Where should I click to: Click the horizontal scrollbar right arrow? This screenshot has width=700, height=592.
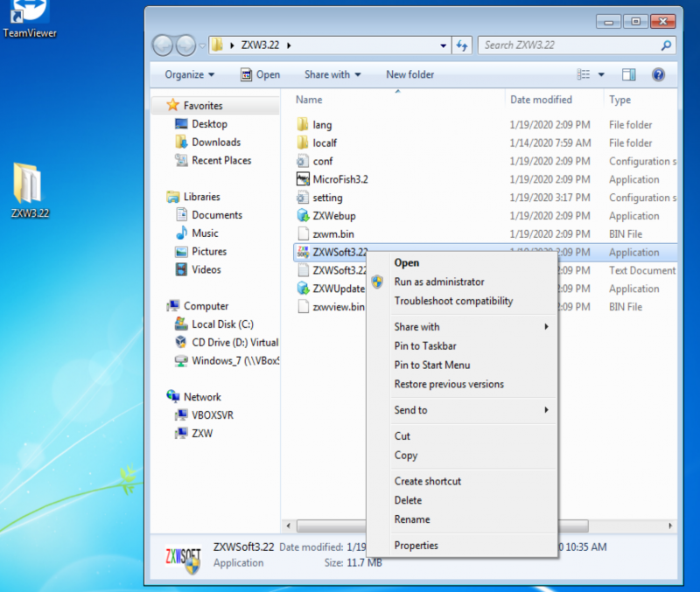670,526
